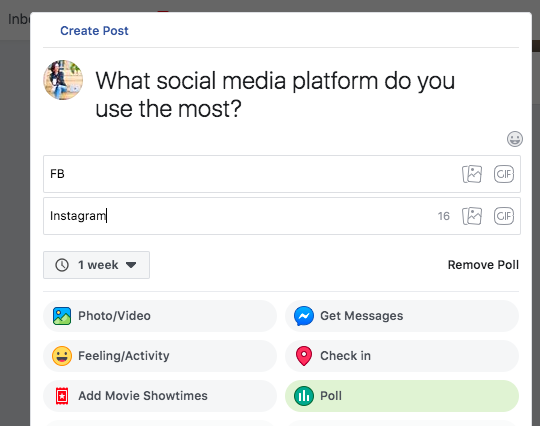Click the profile picture thumbnail

tap(63, 80)
